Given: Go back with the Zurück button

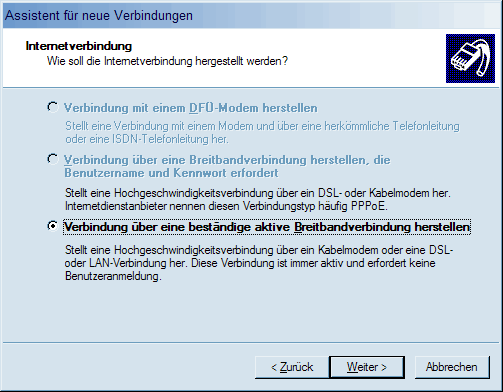Looking at the screenshot, I should pyautogui.click(x=292, y=367).
